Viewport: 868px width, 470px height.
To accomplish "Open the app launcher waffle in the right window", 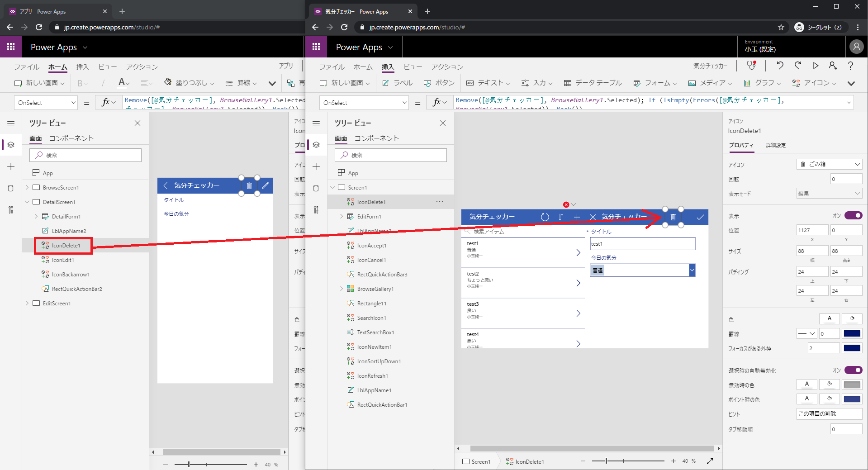I will pos(316,47).
